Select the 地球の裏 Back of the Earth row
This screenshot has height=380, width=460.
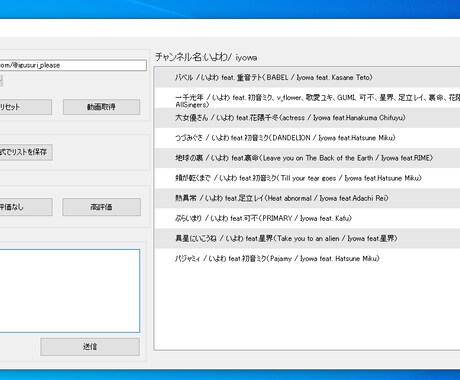[x=307, y=158]
